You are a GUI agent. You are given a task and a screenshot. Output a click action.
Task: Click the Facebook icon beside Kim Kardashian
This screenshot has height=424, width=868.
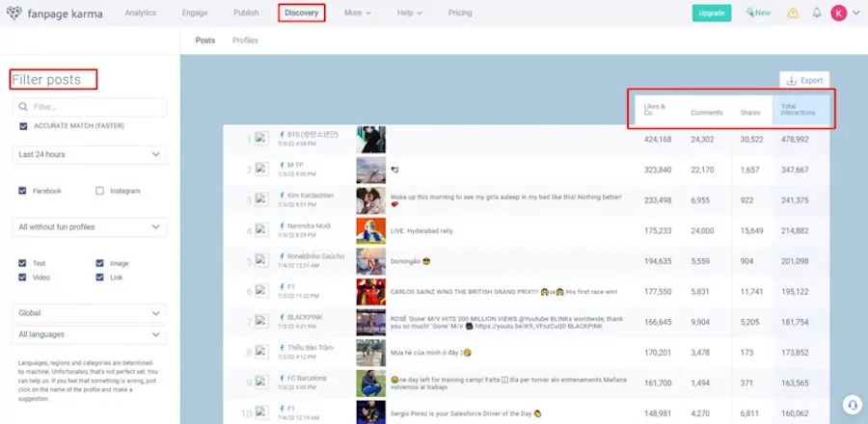click(282, 196)
